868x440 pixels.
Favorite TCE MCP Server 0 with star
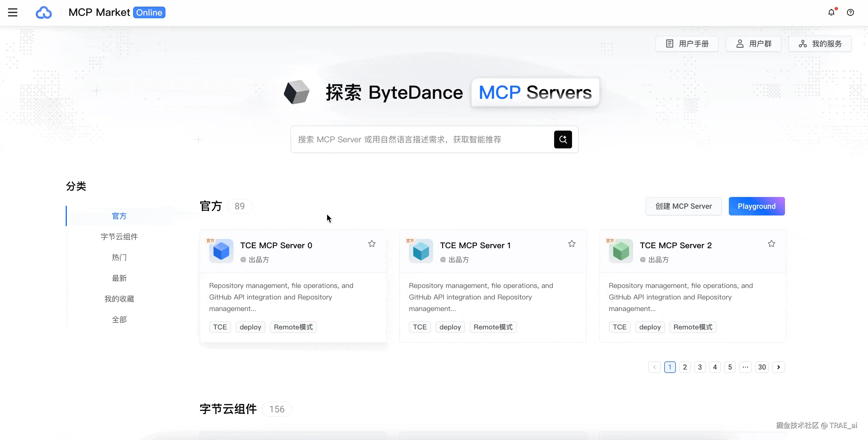tap(372, 244)
